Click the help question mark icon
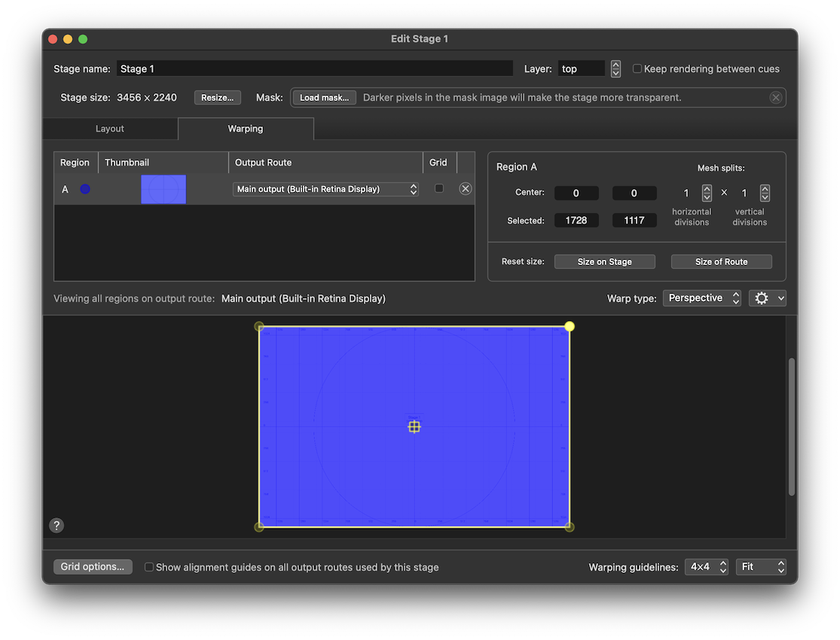Screen dimensions: 840x640 [x=57, y=525]
